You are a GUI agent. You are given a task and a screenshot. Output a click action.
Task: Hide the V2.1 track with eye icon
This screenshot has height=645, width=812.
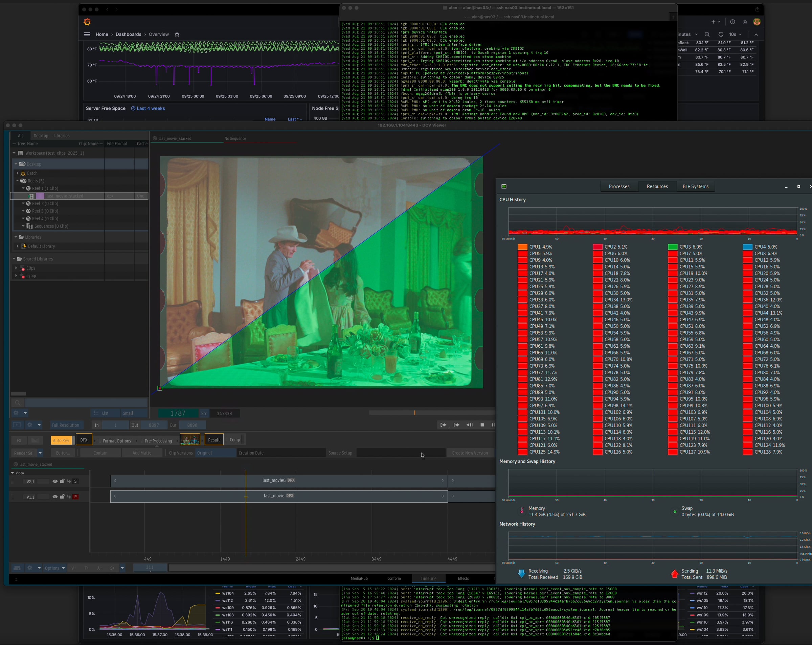(x=55, y=481)
